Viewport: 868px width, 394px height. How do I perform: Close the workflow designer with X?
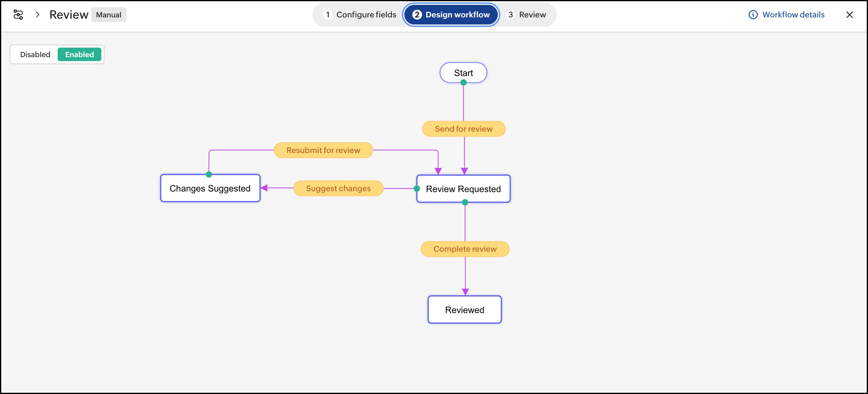(849, 14)
